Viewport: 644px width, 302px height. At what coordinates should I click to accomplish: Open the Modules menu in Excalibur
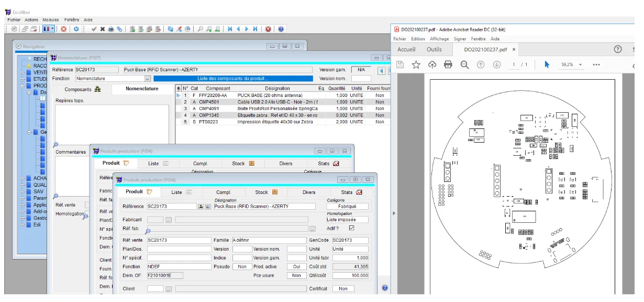point(51,19)
